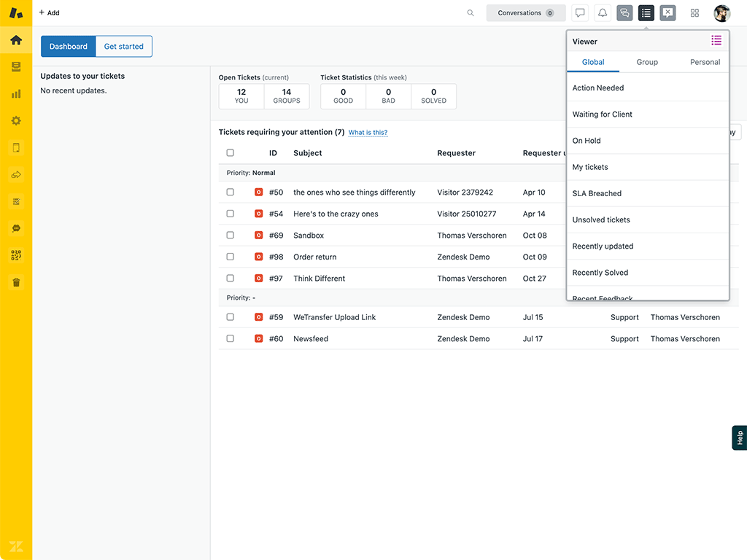747x560 pixels.
Task: Open the Unsolved tickets view
Action: pos(648,219)
